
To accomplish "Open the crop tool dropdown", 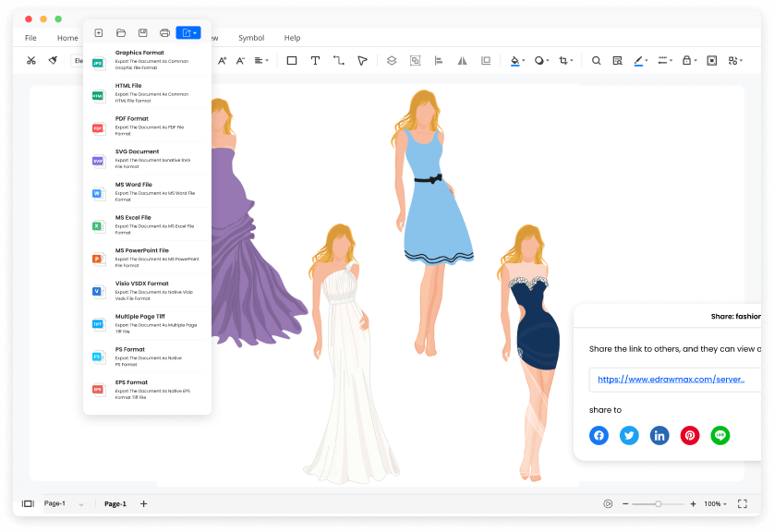I will pos(565,61).
